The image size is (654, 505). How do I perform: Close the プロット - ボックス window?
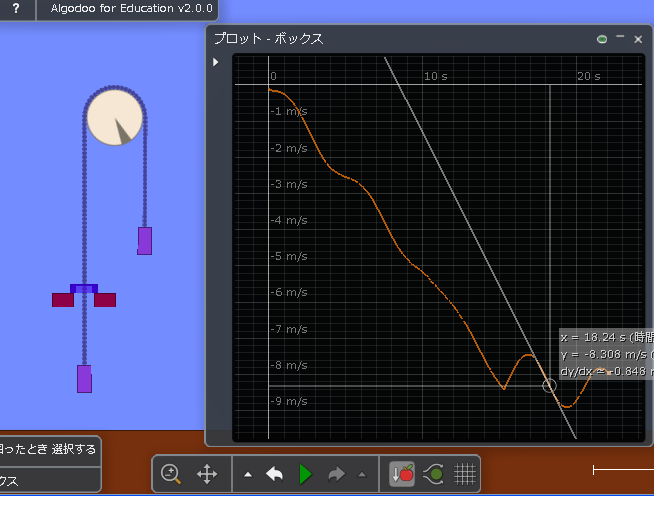(638, 40)
